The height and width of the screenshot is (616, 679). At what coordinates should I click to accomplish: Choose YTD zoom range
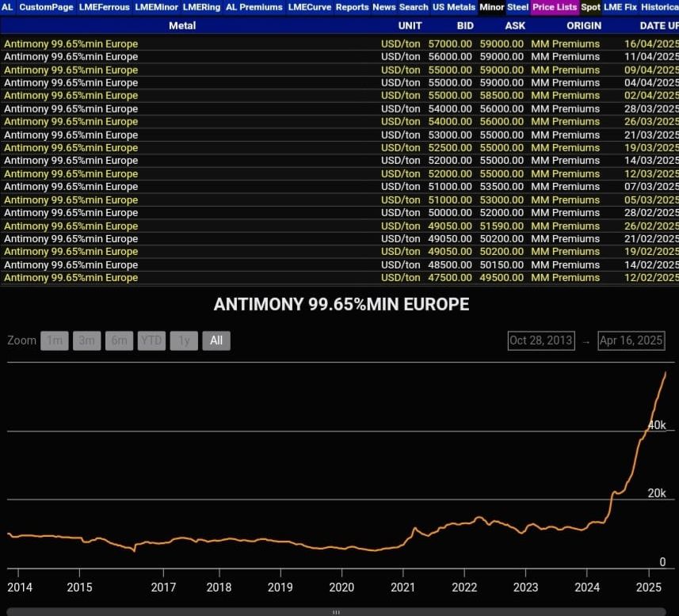tap(151, 340)
